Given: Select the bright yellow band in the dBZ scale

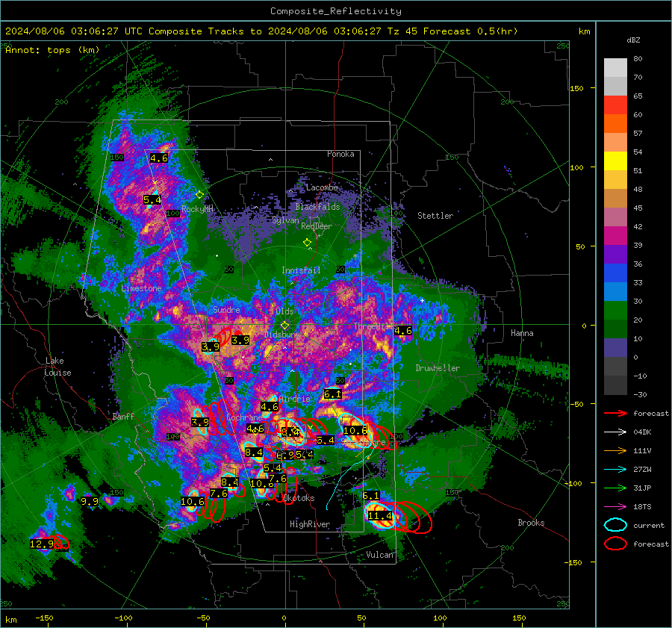Looking at the screenshot, I should 615,161.
